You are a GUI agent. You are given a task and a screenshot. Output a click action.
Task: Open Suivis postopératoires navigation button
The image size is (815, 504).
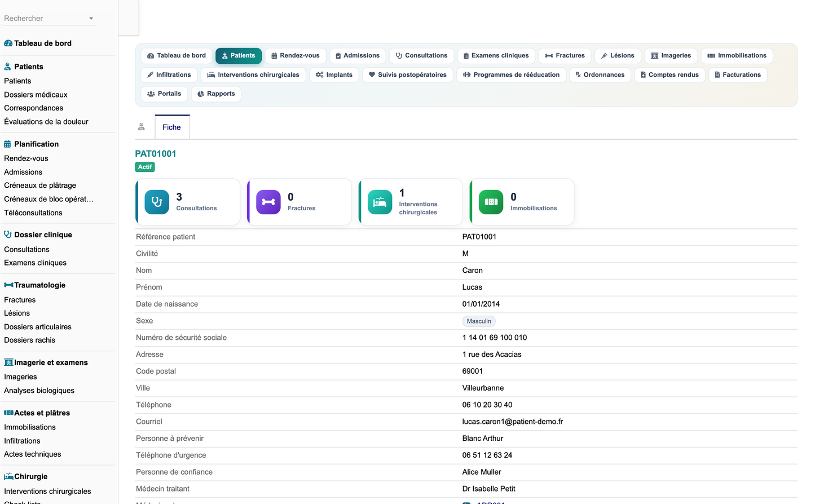pos(408,75)
